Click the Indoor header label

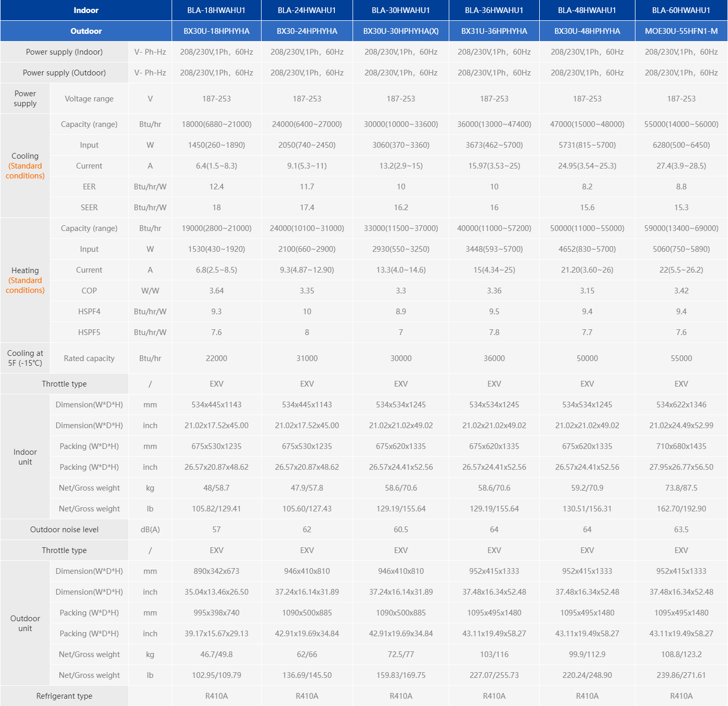point(86,10)
